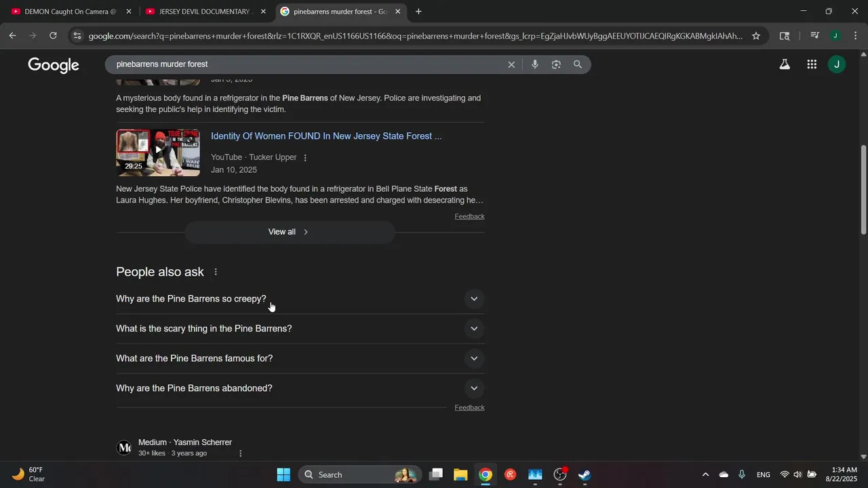This screenshot has height=488, width=868.
Task: Open the new tab plus button
Action: pyautogui.click(x=418, y=12)
